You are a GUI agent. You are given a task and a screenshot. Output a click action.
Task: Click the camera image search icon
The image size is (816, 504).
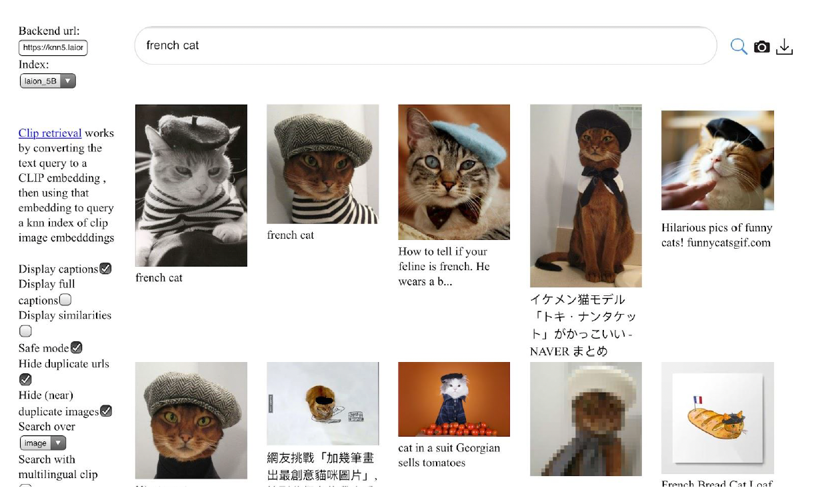(x=761, y=47)
